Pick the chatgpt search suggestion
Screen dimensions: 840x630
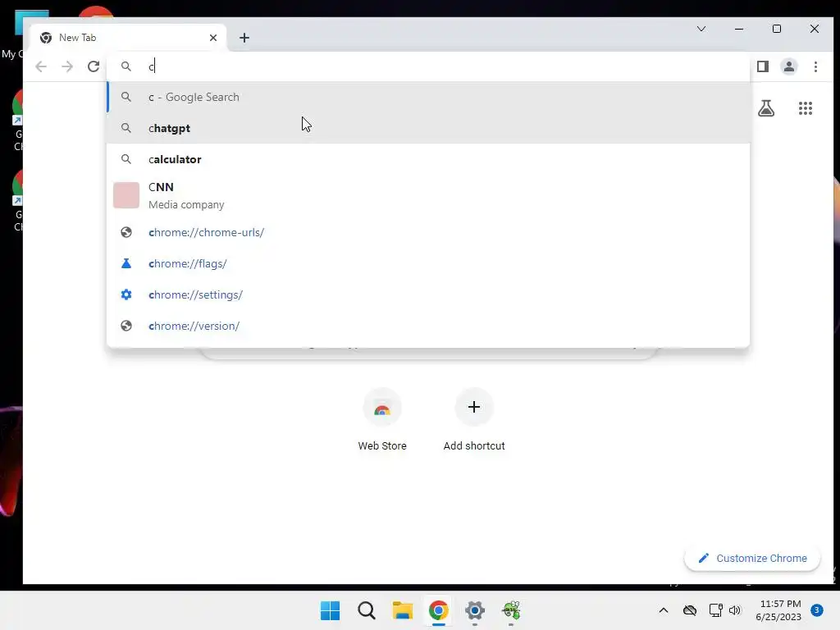click(428, 128)
